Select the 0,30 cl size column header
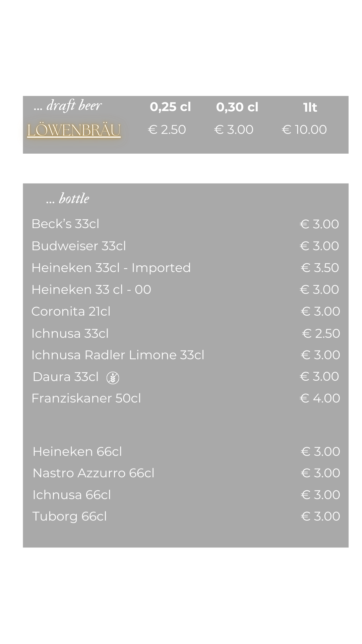 point(237,107)
